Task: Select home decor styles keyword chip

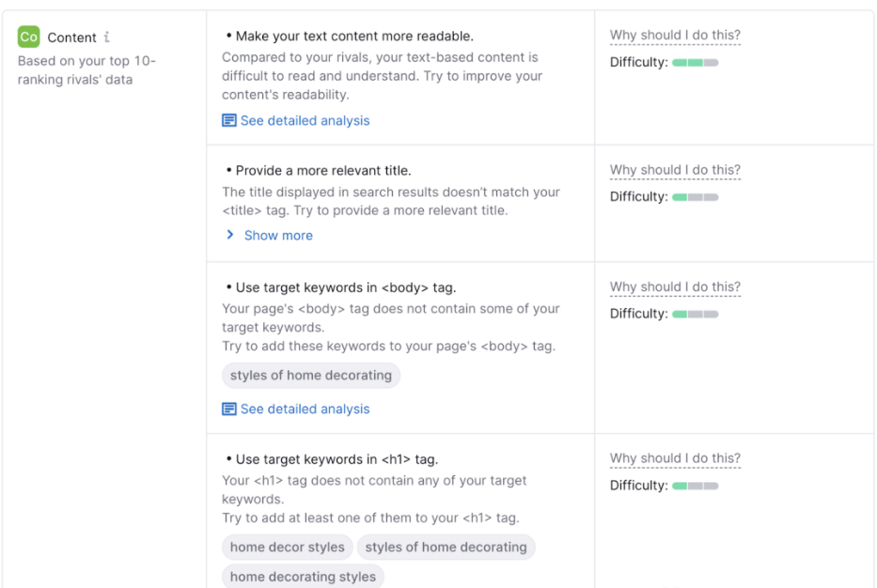Action: 288,547
